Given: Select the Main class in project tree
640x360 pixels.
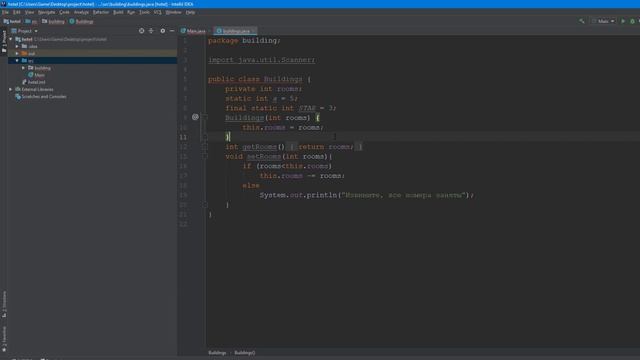Looking at the screenshot, I should [x=36, y=75].
